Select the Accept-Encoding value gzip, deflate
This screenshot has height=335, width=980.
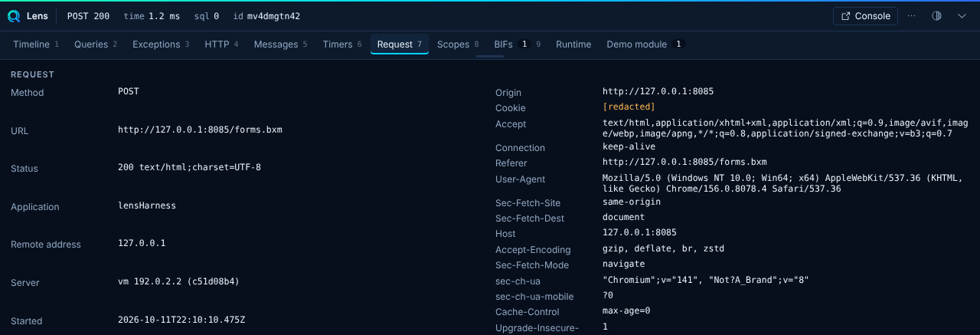point(663,248)
